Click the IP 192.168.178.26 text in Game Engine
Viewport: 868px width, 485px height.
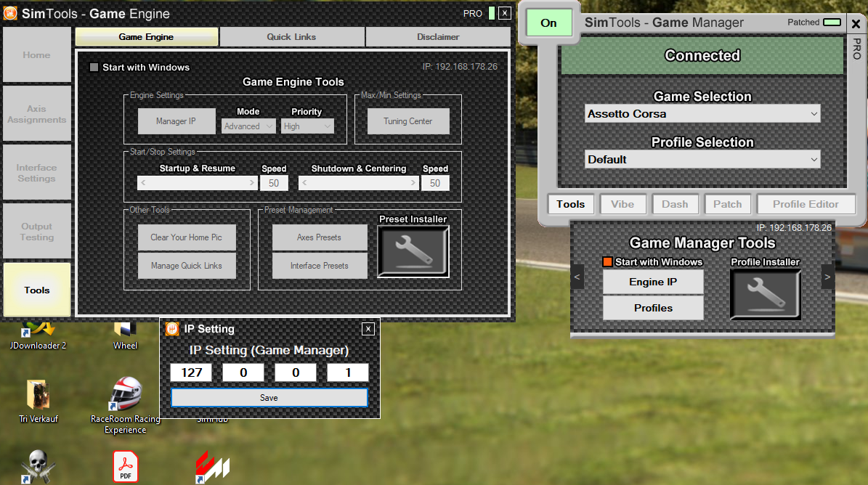[460, 67]
